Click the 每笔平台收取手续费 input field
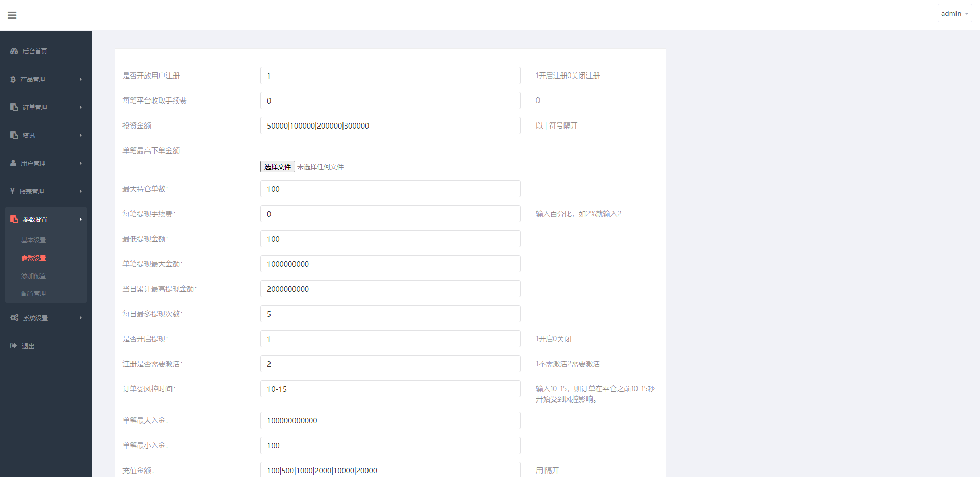 tap(390, 101)
